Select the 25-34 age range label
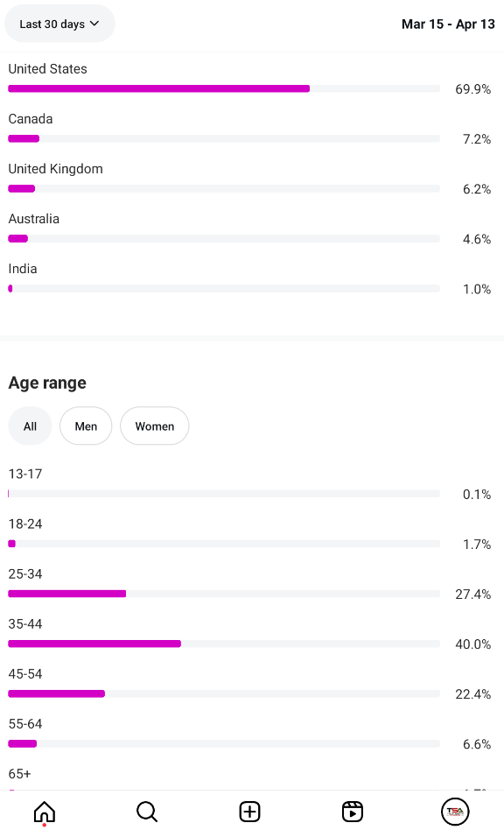Screen dimensions: 504x830 click(x=25, y=573)
